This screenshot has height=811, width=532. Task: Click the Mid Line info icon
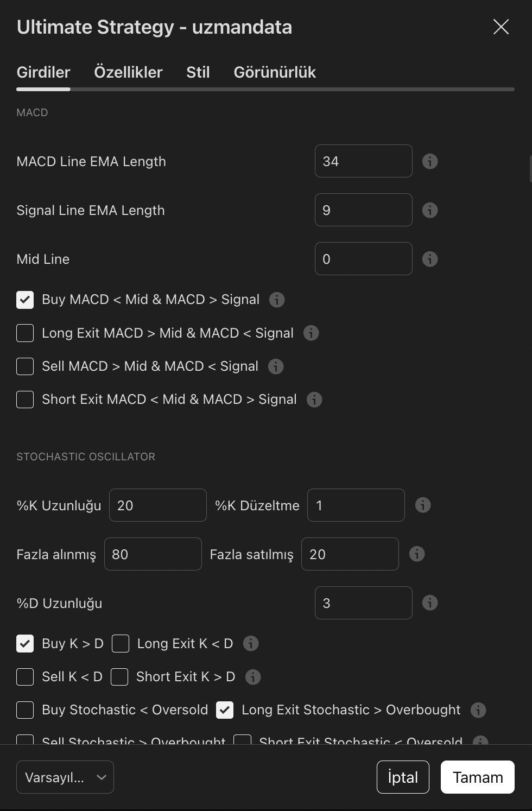(430, 259)
